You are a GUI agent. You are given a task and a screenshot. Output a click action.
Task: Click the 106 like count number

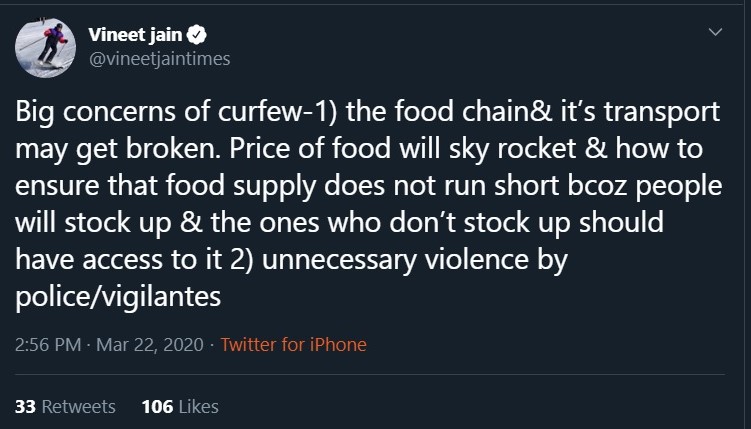point(157,407)
